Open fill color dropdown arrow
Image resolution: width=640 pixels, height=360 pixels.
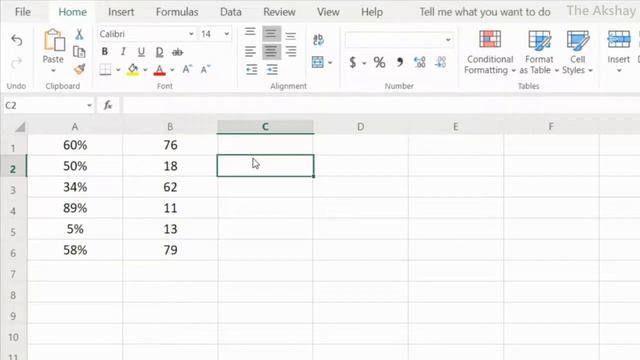point(145,70)
